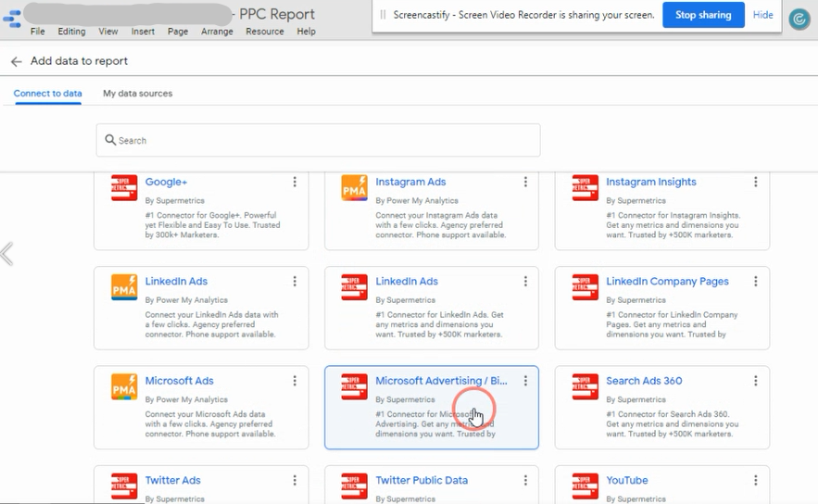Click the Search Ads 360 logo
Image resolution: width=818 pixels, height=504 pixels.
585,386
